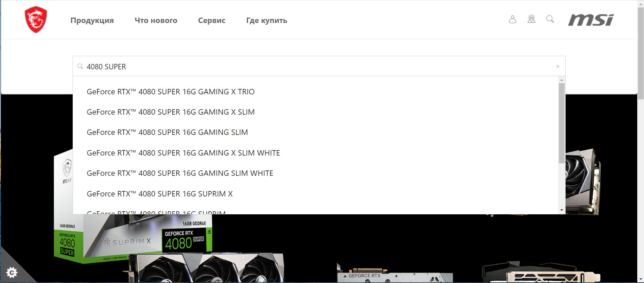Click the magnifier icon inside search box

click(x=80, y=66)
